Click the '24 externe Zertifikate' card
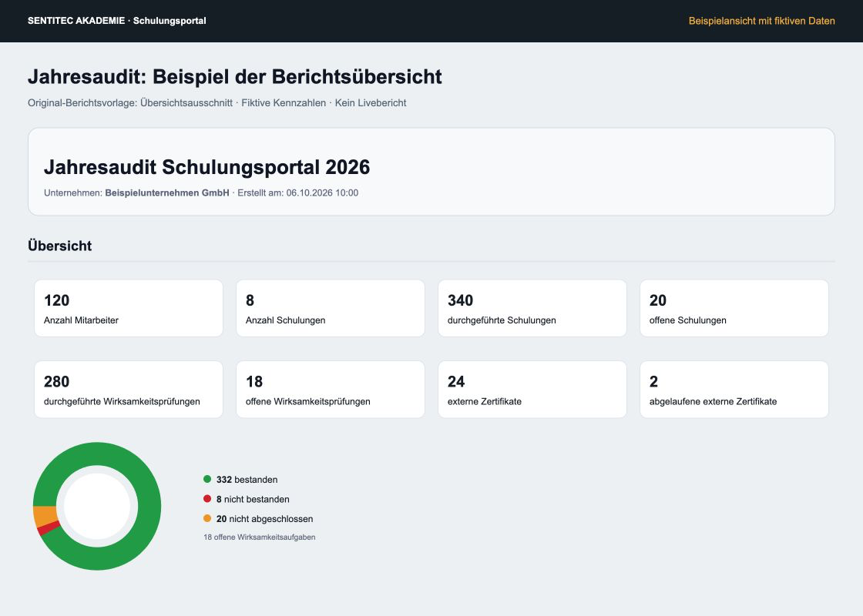 tap(532, 390)
